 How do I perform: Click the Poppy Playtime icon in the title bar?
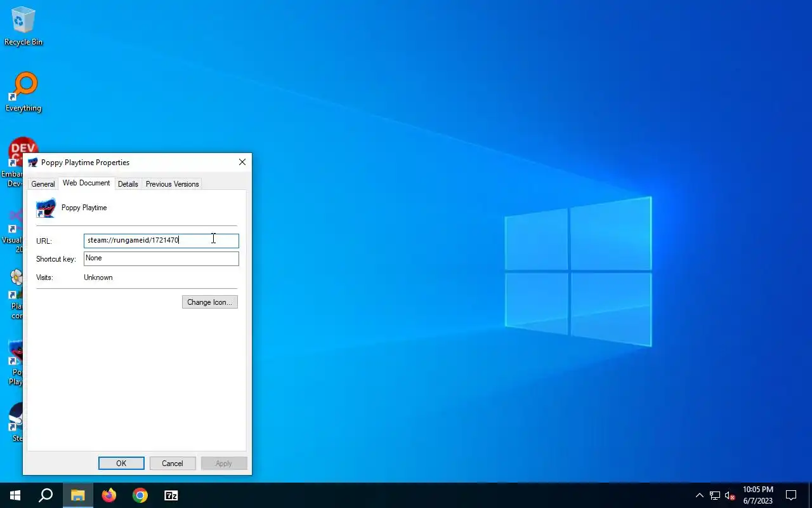coord(33,163)
